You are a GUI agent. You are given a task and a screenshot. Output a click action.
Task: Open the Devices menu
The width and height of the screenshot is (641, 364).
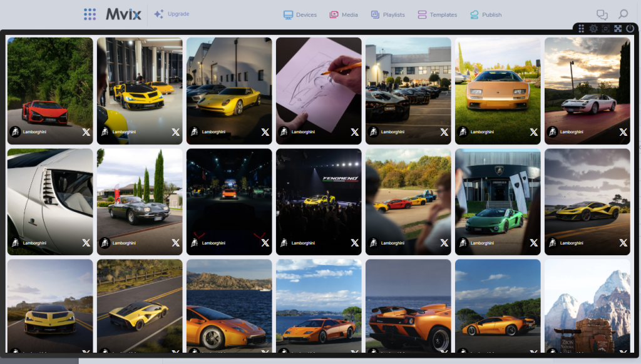300,14
